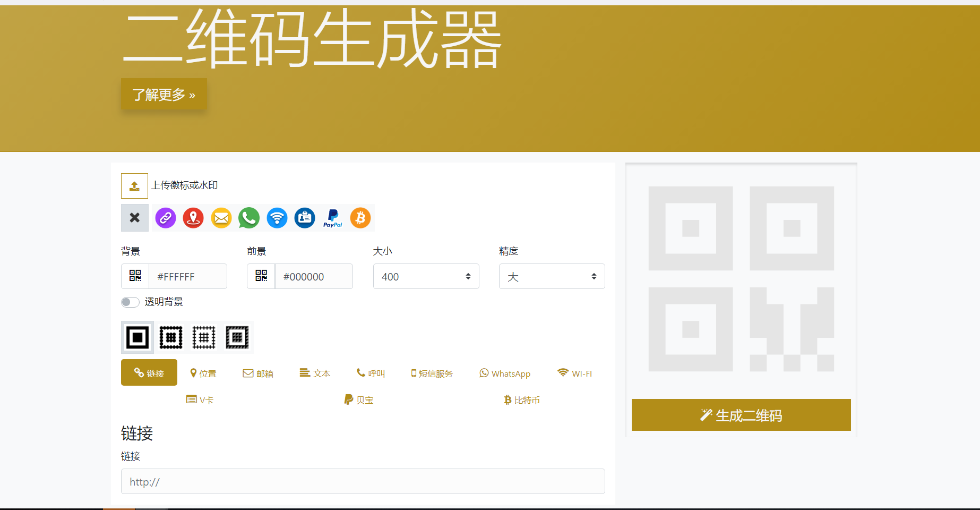Select the email envelope watermark icon
980x510 pixels.
coord(221,218)
